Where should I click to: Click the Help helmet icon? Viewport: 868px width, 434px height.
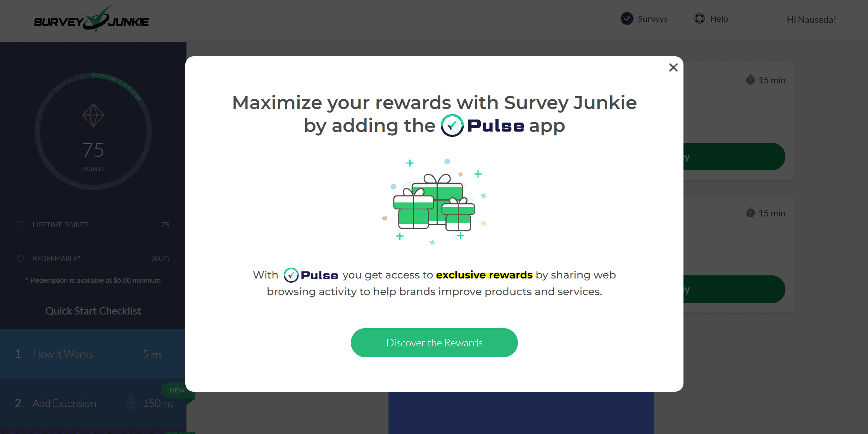click(699, 18)
